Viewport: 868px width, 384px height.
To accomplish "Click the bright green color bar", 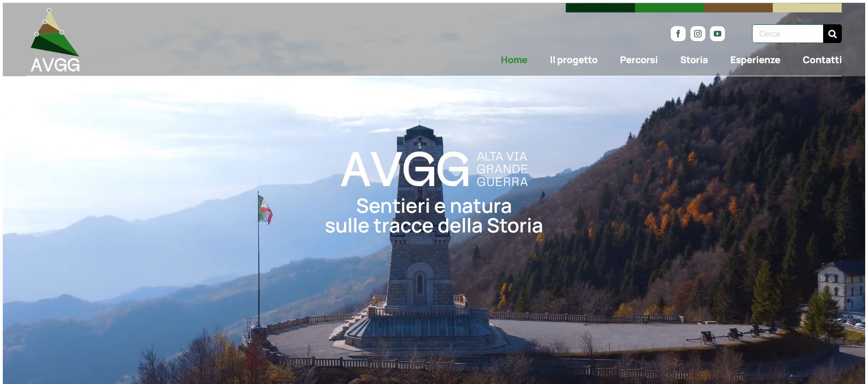I will [x=669, y=8].
